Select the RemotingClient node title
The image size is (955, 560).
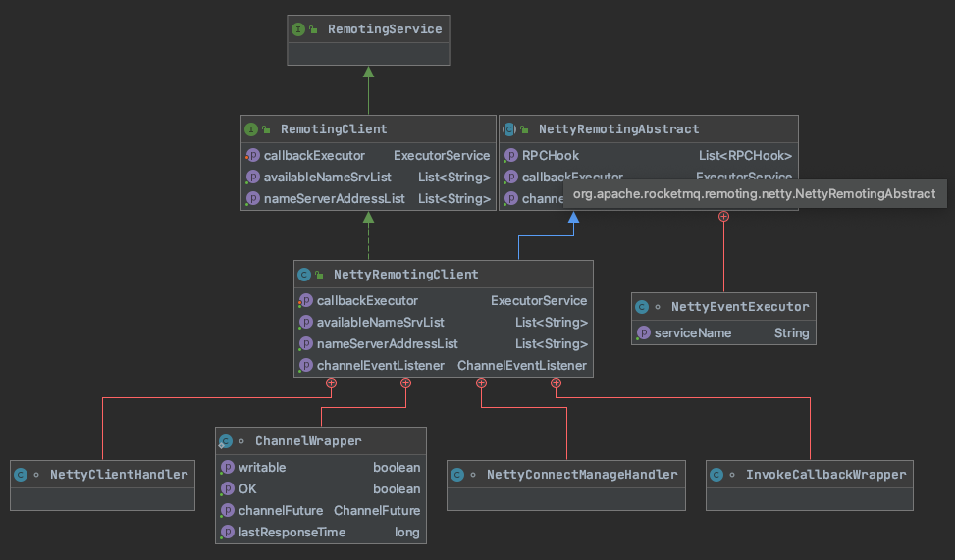click(x=334, y=129)
